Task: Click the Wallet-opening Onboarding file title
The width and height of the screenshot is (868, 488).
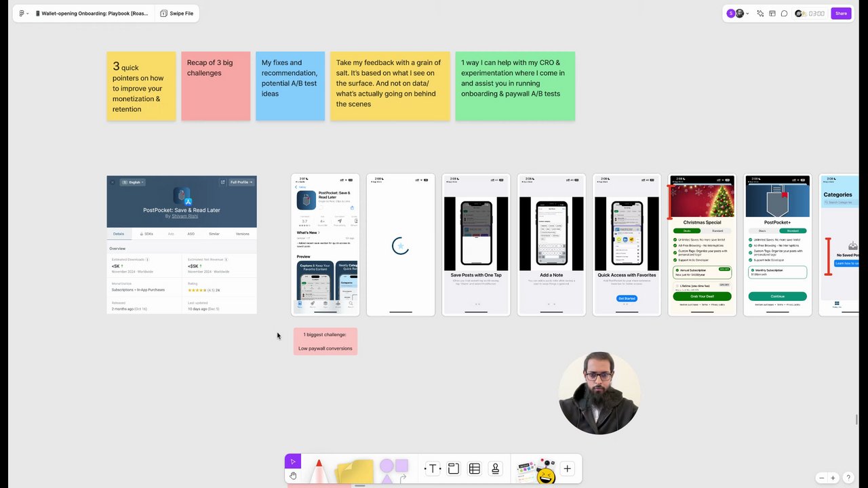Action: tap(92, 14)
